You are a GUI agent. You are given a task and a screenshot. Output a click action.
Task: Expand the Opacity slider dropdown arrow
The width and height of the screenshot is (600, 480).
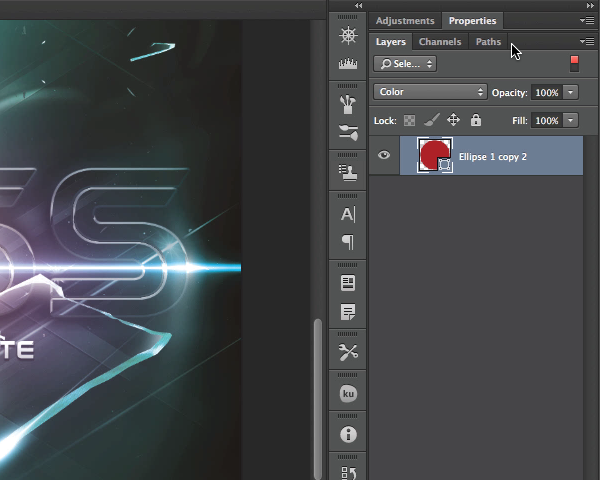tap(570, 92)
